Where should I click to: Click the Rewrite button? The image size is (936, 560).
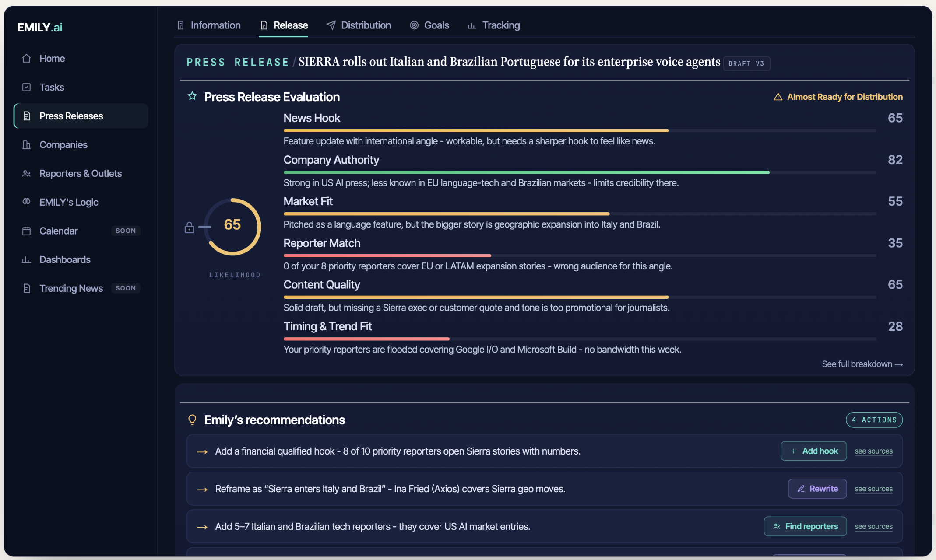pos(817,489)
